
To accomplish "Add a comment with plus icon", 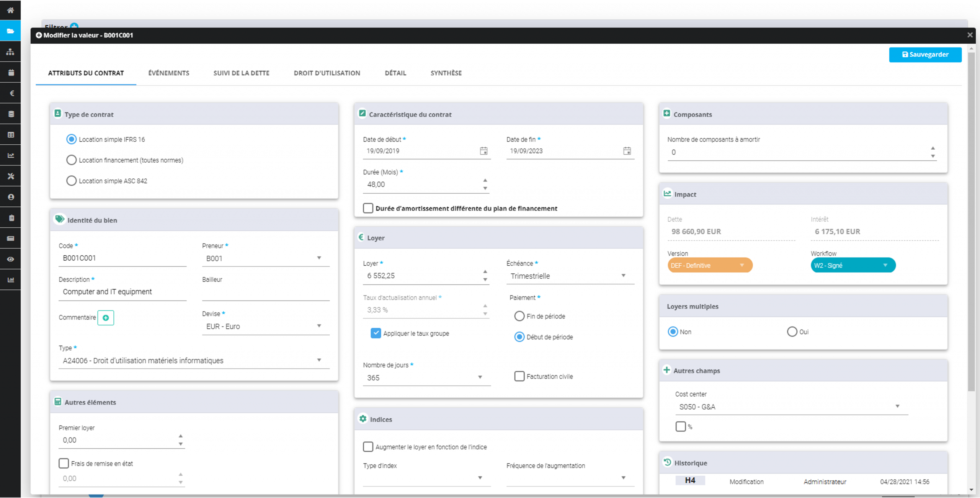I will pos(106,318).
